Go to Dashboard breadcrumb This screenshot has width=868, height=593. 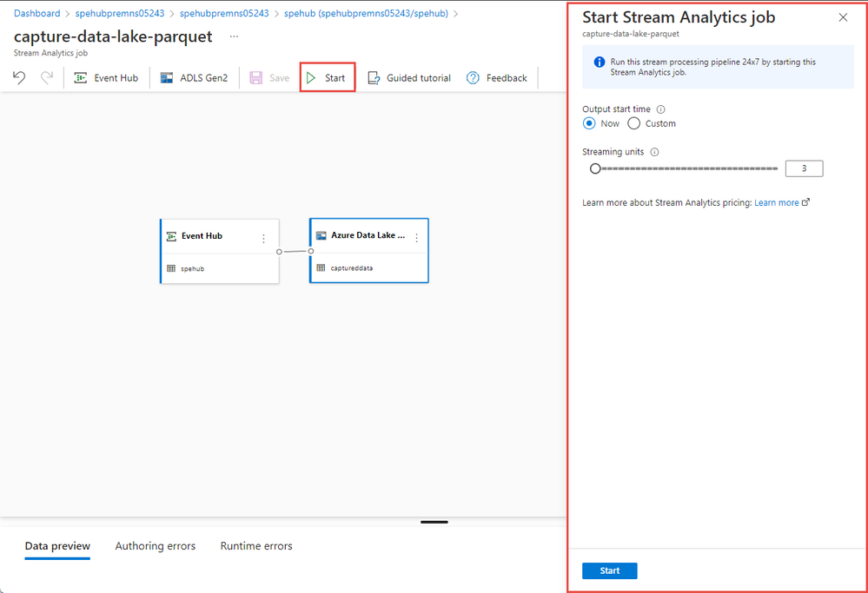(37, 13)
